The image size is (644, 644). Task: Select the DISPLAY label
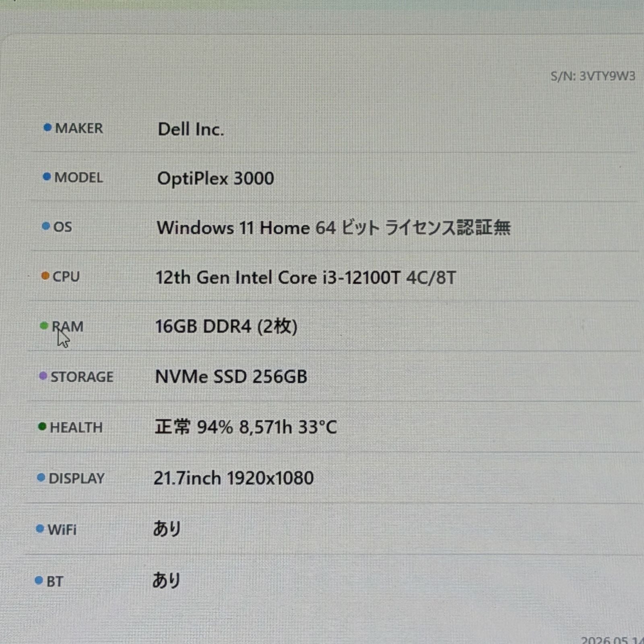tap(76, 479)
